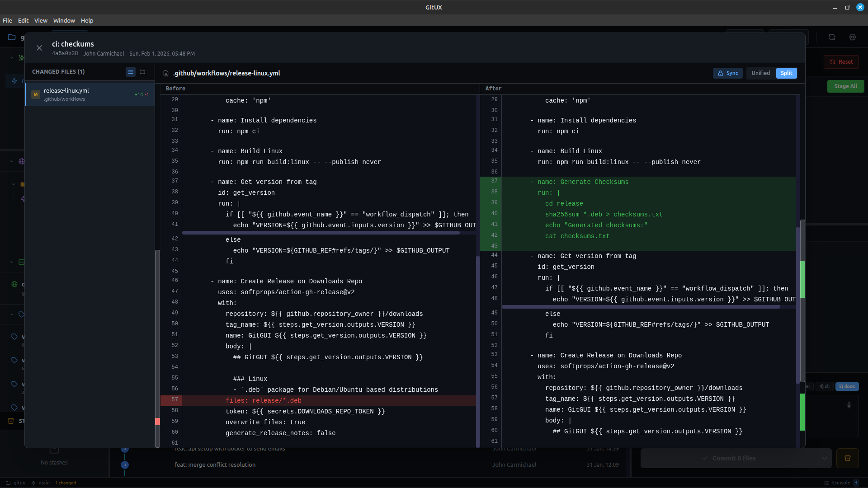Open settings via the gear icon

853,38
